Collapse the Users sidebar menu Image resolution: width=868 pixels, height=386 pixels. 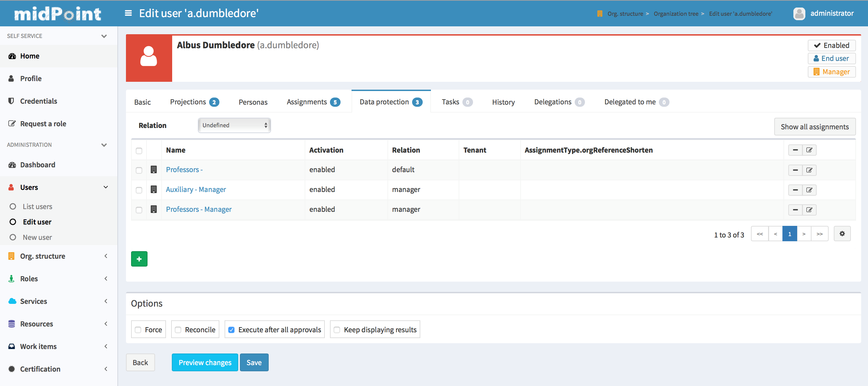106,187
